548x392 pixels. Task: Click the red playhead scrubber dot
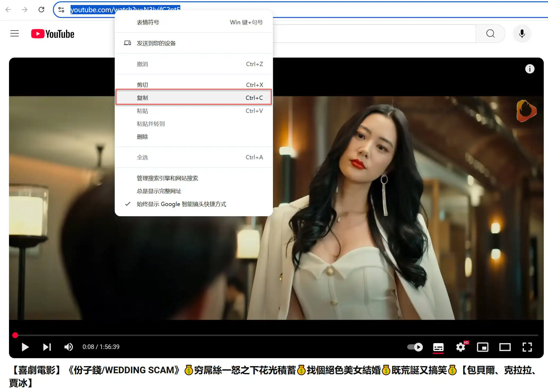(x=15, y=335)
